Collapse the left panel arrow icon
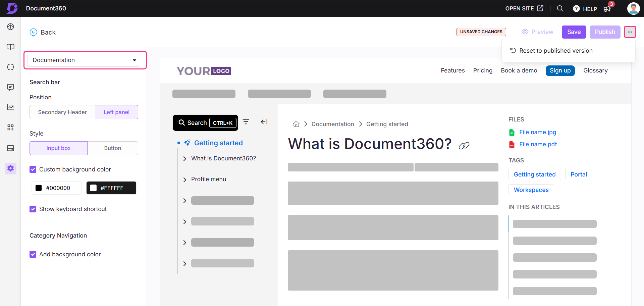The image size is (644, 306). (264, 121)
